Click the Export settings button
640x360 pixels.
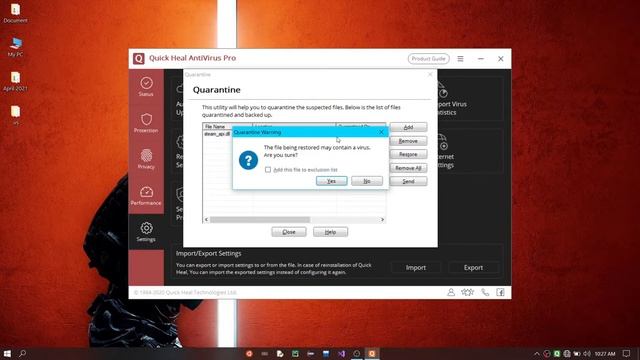473,267
